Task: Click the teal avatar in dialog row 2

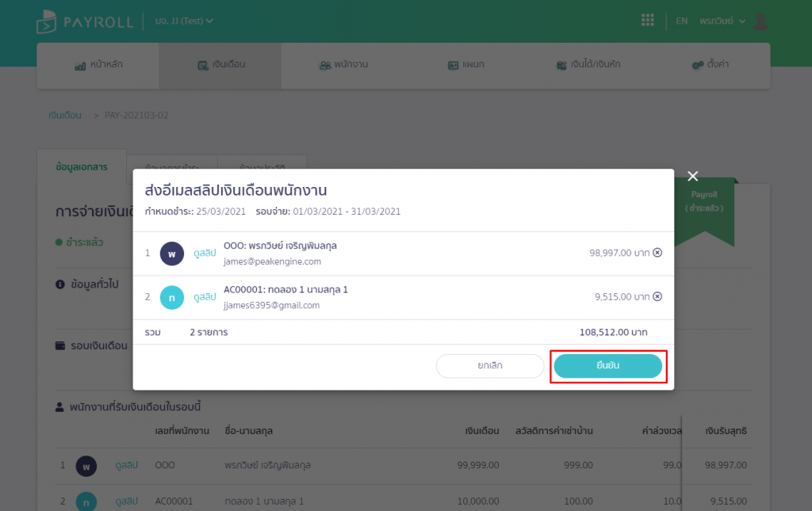Action: click(171, 297)
